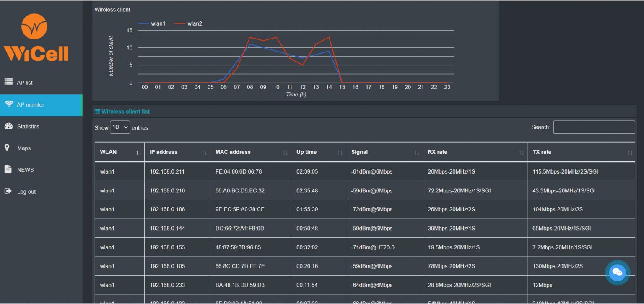The height and width of the screenshot is (304, 644).
Task: Click the NEWS document icon
Action: [x=8, y=169]
